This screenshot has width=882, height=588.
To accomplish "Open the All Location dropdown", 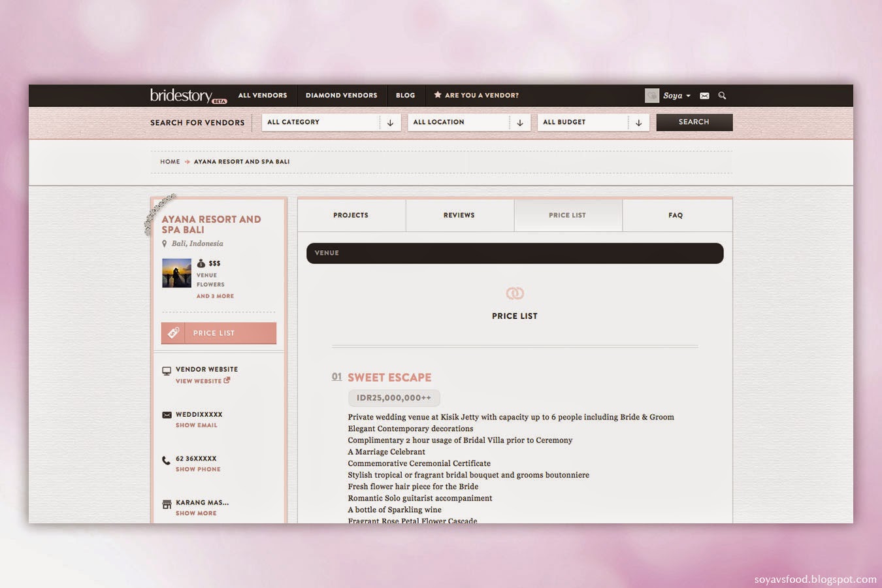I will click(x=469, y=122).
